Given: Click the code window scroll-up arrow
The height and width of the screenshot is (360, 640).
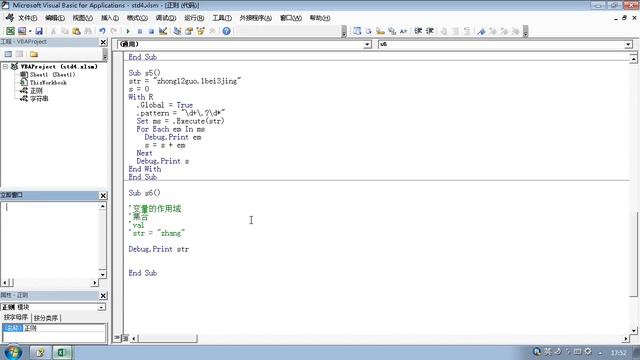Looking at the screenshot, I should (633, 59).
